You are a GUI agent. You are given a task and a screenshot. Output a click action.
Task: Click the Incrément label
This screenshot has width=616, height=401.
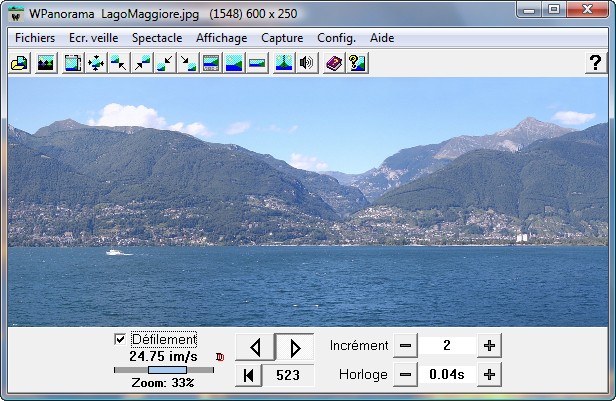359,346
